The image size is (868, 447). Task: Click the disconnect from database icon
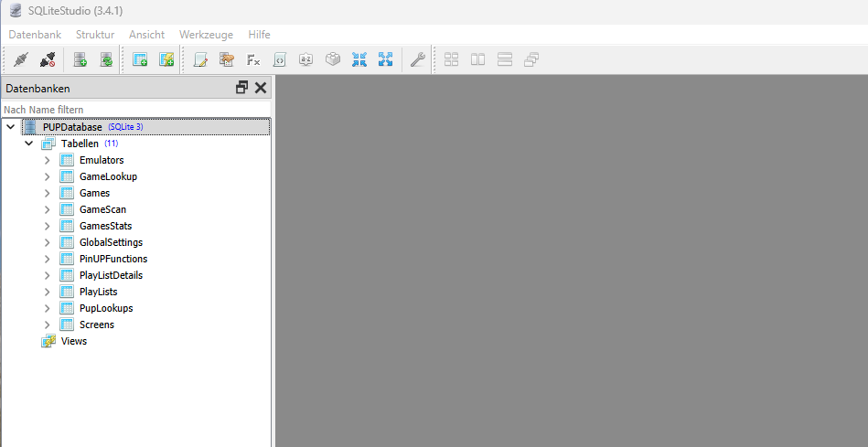tap(48, 59)
